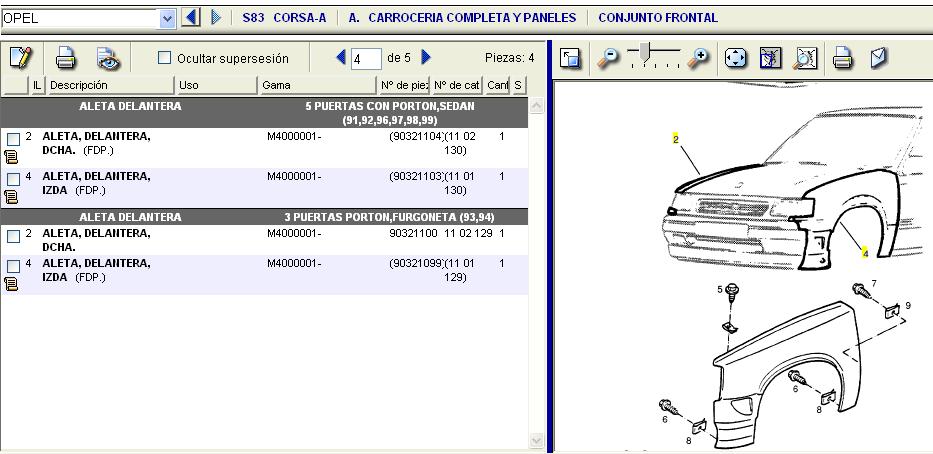Image resolution: width=933 pixels, height=454 pixels.
Task: Send diagram via envelope icon
Action: [878, 59]
